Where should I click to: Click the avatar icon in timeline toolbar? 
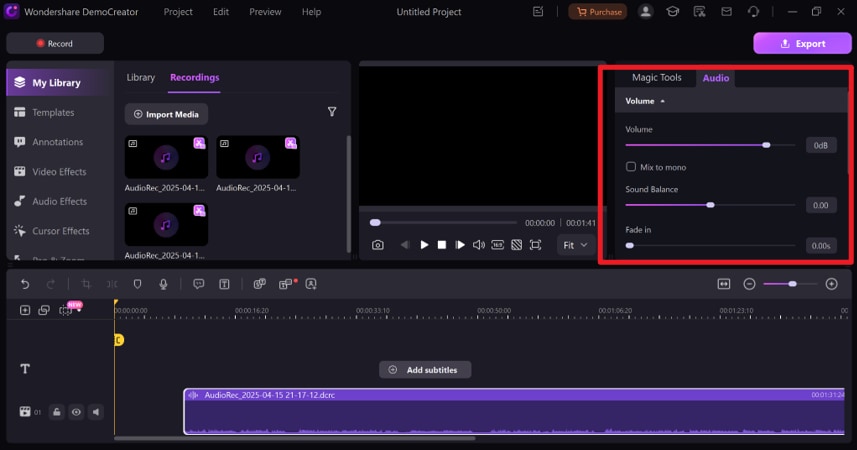pyautogui.click(x=311, y=284)
